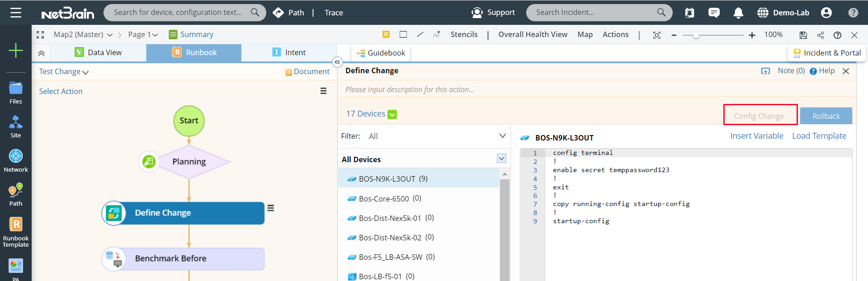Collapse the runbook panel using up chevrons
This screenshot has height=281, width=868.
(41, 53)
